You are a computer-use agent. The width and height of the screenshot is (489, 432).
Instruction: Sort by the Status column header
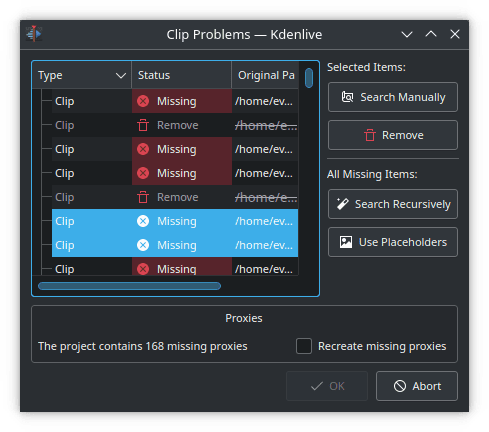pyautogui.click(x=182, y=75)
